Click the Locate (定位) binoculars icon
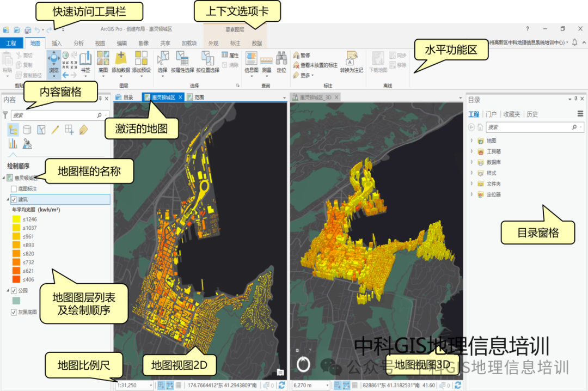This screenshot has width=588, height=391. (281, 58)
